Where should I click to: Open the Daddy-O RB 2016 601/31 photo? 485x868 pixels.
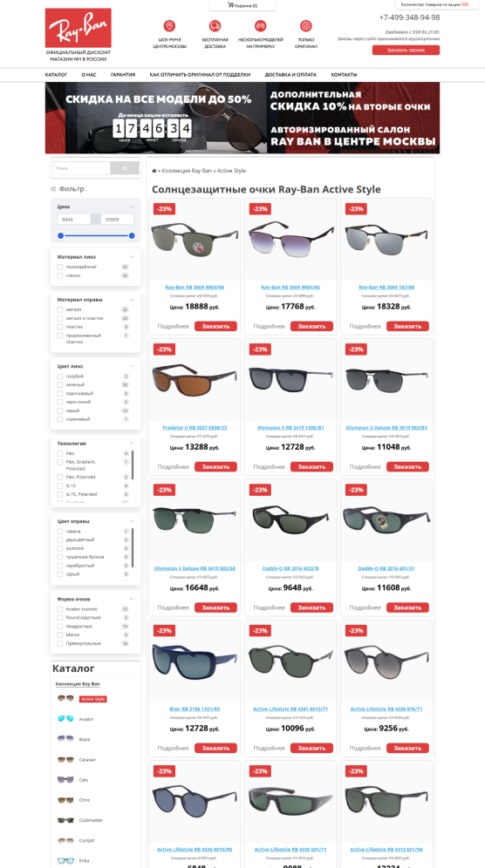click(386, 520)
